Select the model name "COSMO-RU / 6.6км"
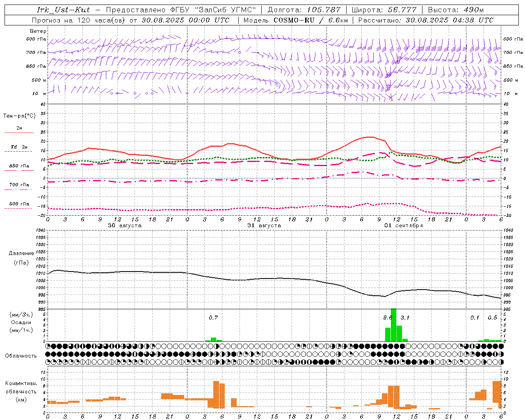Viewport: 525px width, 420px height. [310, 20]
